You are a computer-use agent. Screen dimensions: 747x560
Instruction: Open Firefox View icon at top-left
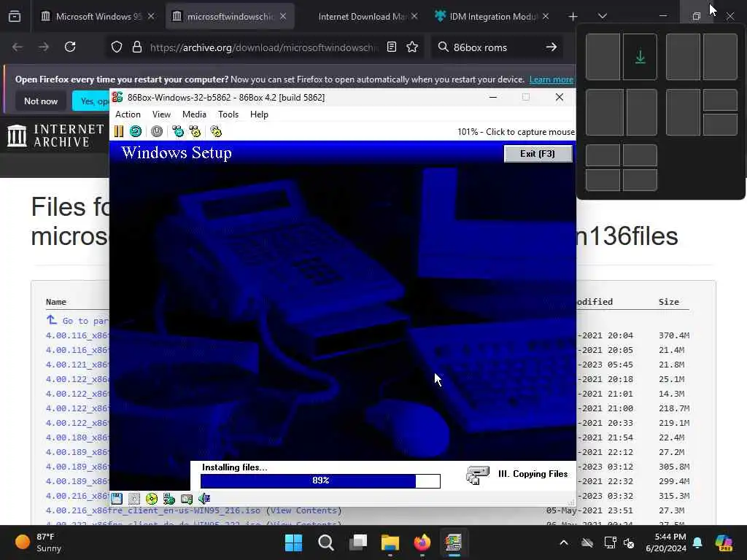point(15,17)
